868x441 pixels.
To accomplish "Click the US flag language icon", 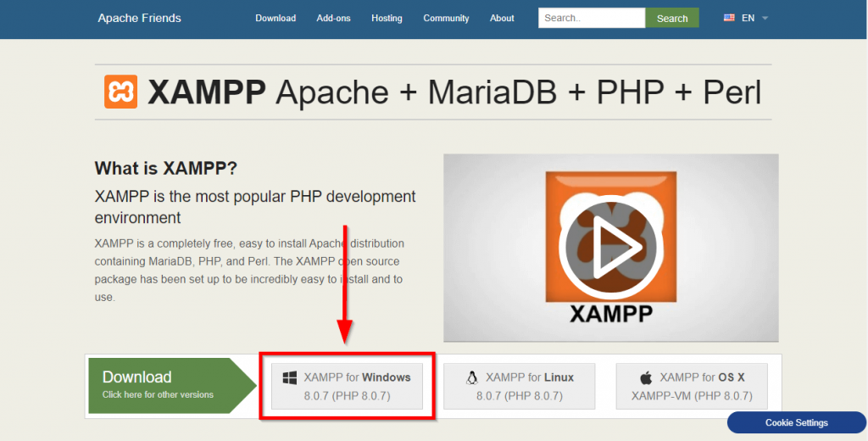I will pos(729,18).
